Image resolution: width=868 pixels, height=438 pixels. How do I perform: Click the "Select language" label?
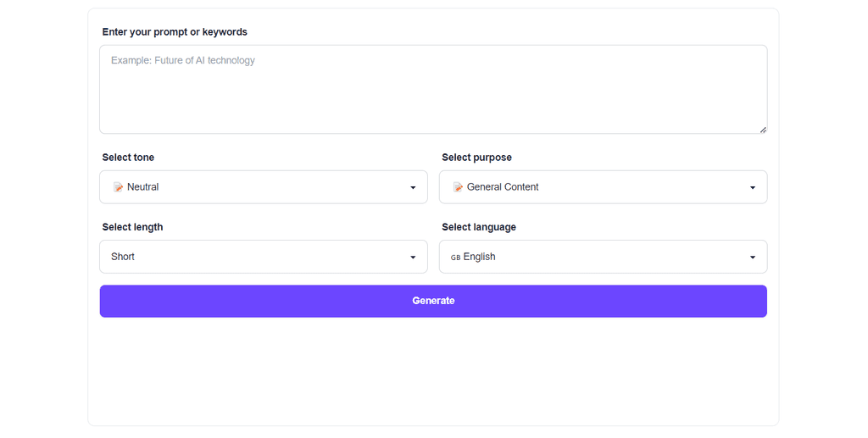(x=479, y=227)
